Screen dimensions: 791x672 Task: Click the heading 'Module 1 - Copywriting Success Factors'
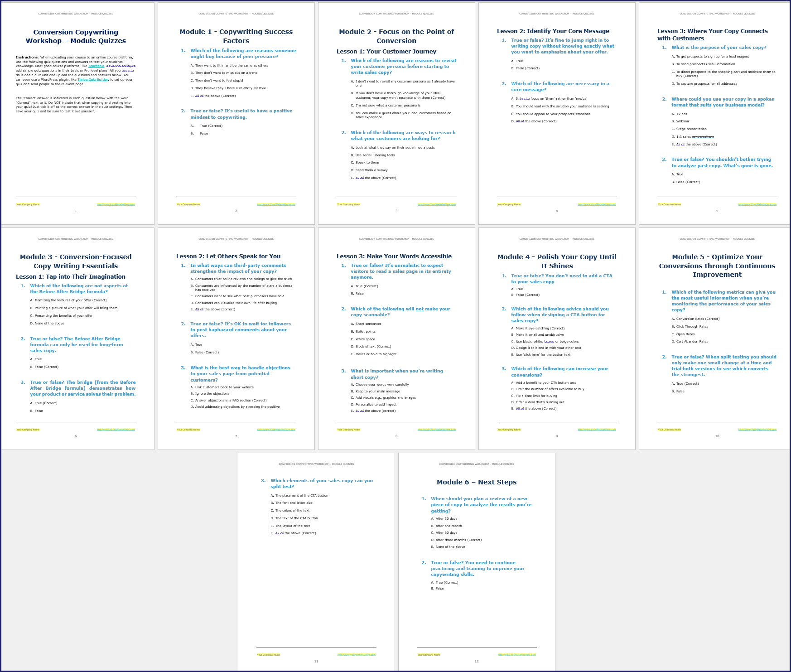[236, 36]
